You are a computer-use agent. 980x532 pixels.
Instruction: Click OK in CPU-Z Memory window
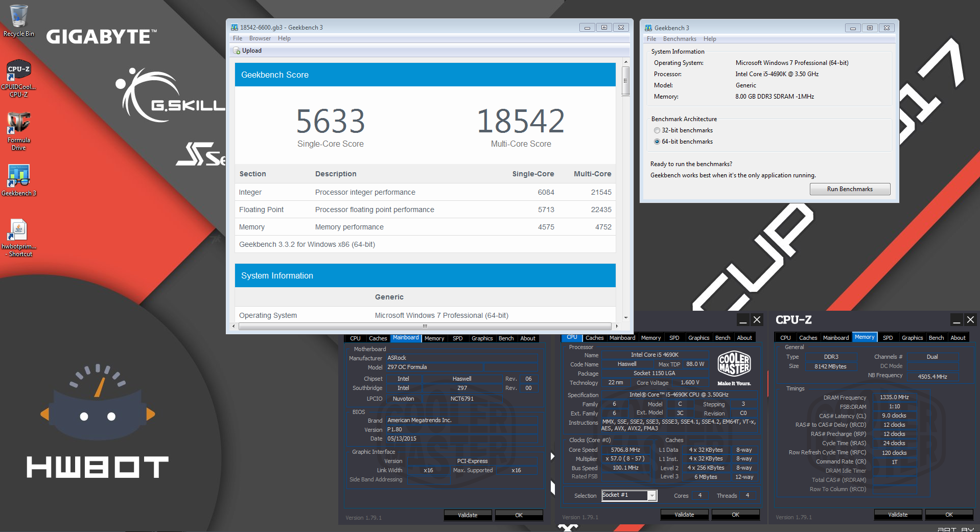[x=949, y=515]
